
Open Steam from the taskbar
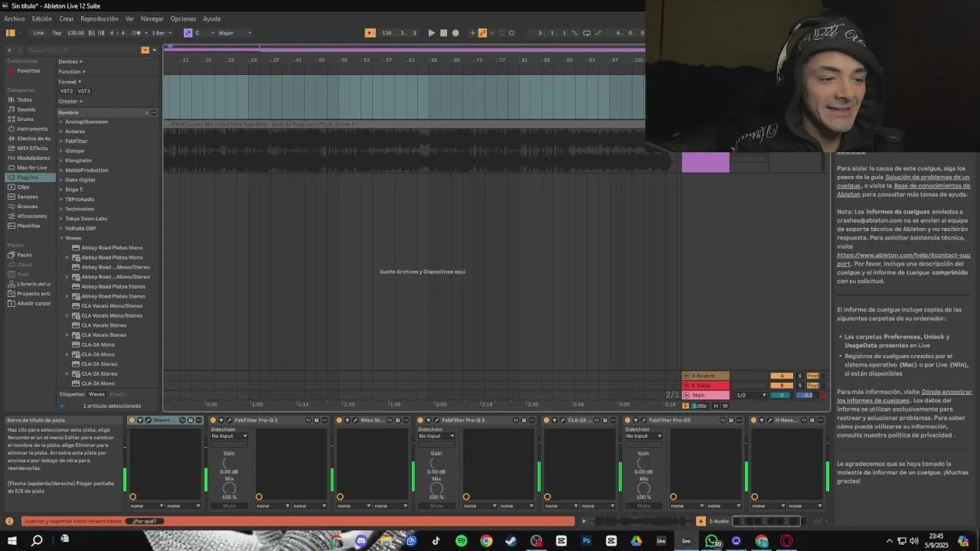pos(511,541)
